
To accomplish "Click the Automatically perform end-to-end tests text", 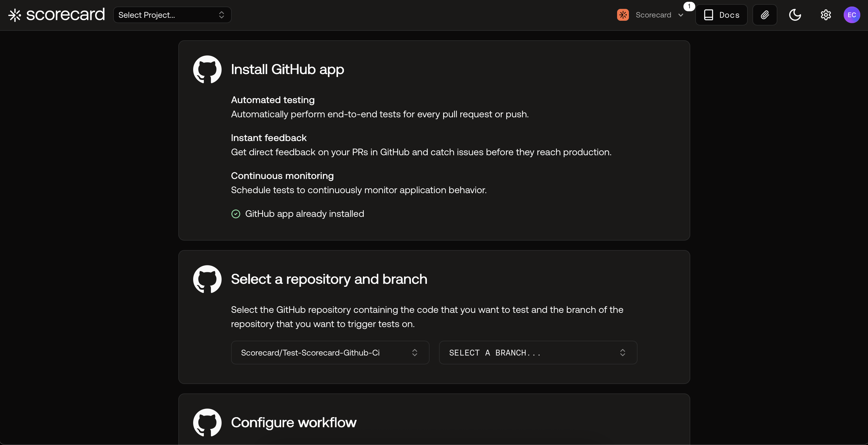I will point(380,114).
